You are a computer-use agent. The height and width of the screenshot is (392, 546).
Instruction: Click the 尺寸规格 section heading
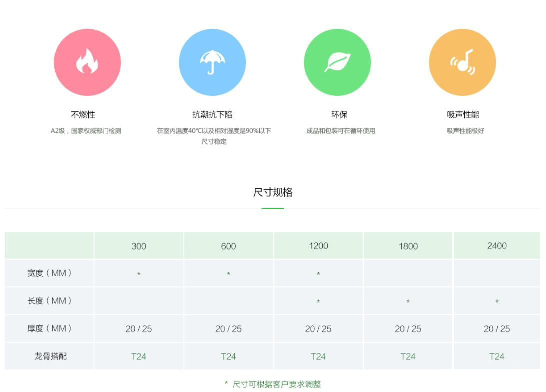click(273, 192)
